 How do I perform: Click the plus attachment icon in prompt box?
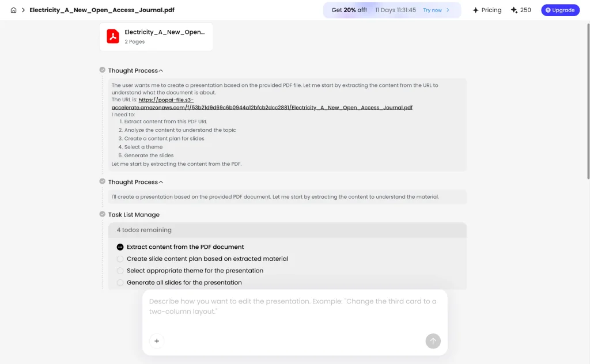157,341
